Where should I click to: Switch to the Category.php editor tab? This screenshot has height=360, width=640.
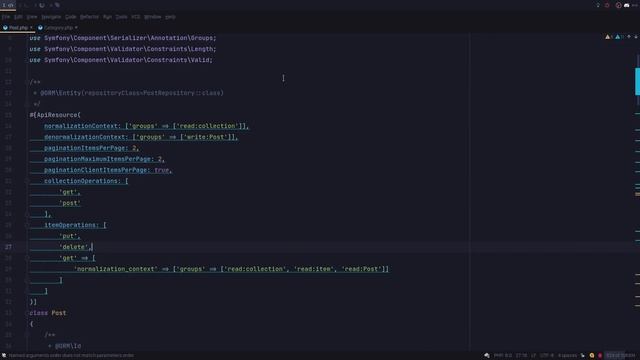coord(58,28)
